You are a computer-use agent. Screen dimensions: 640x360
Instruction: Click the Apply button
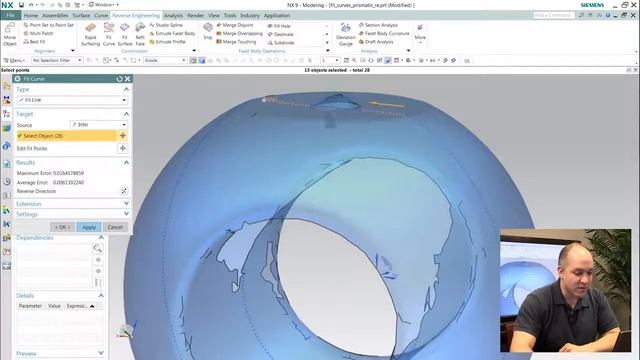click(89, 227)
